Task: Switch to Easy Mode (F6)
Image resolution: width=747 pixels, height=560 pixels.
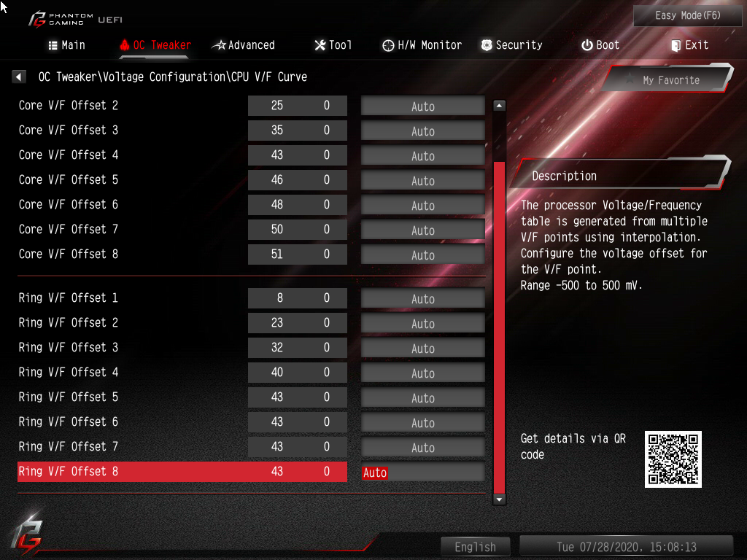Action: (x=687, y=16)
